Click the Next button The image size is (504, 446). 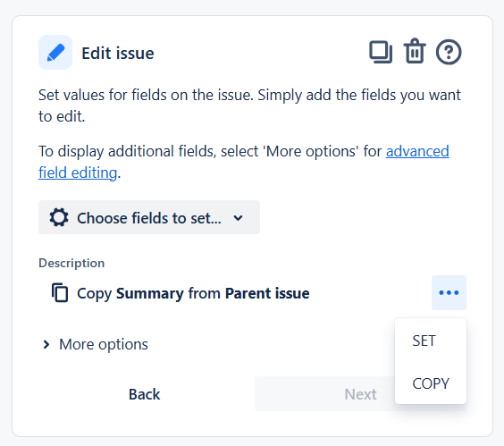tap(360, 394)
